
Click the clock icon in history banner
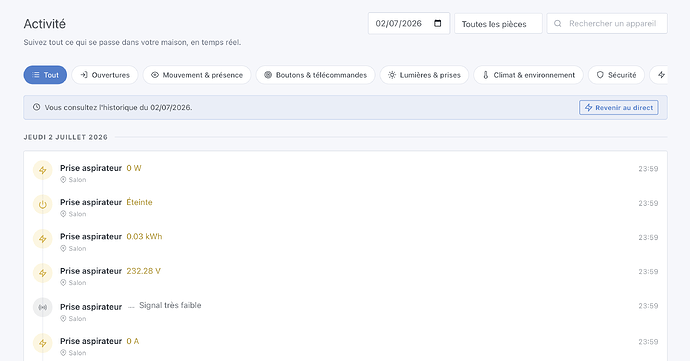(x=37, y=107)
